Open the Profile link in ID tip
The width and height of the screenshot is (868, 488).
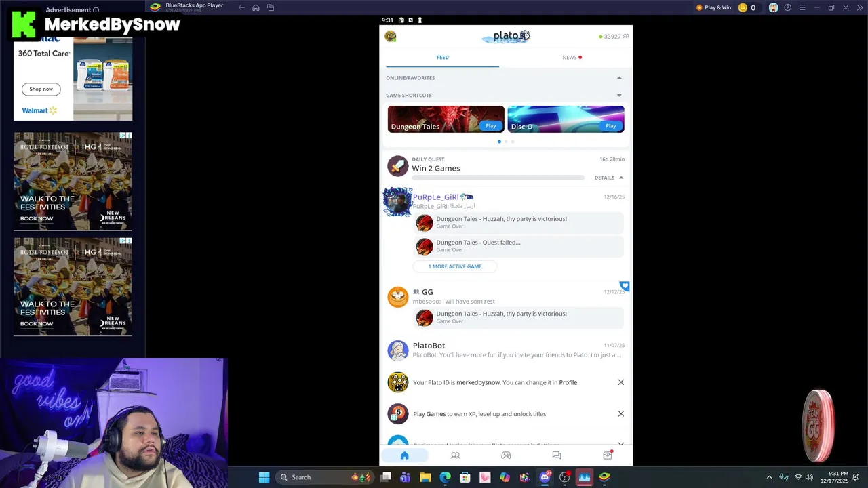point(568,382)
